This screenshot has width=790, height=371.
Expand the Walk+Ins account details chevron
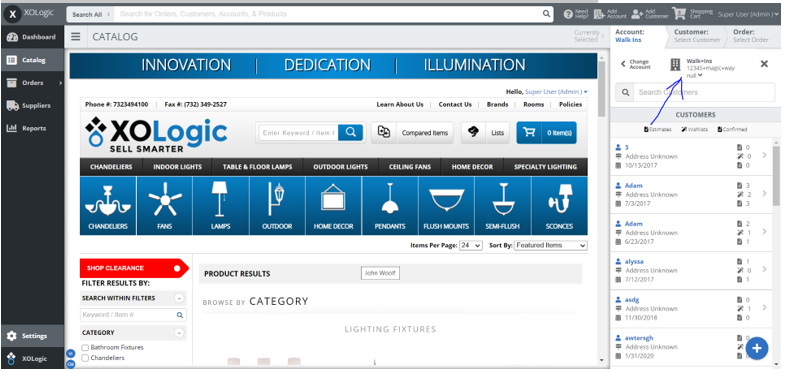700,75
